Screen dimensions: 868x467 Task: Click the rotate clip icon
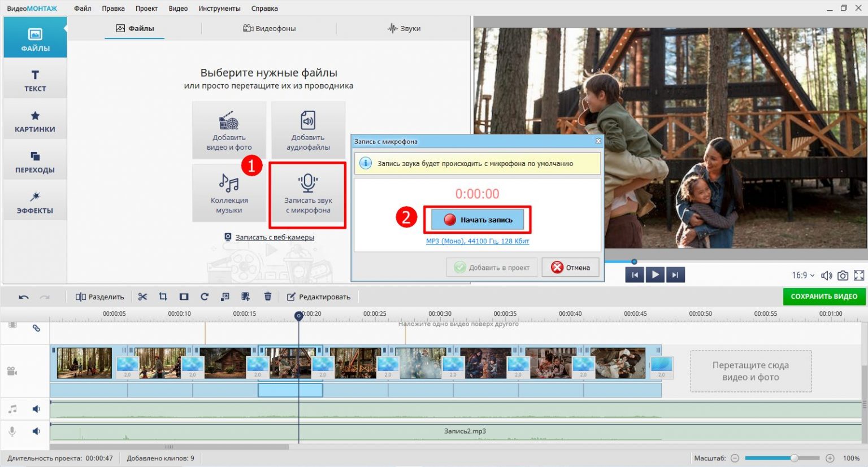pos(205,296)
